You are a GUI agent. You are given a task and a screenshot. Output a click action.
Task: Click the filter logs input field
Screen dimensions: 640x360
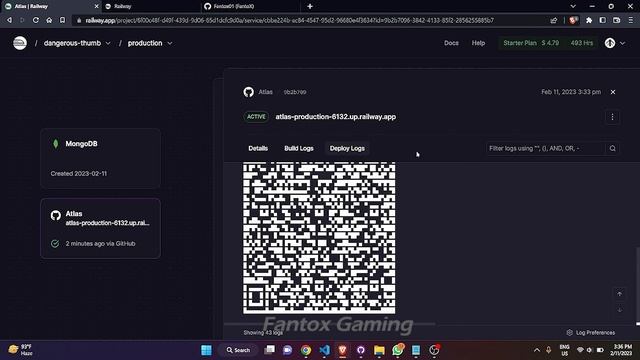(545, 149)
